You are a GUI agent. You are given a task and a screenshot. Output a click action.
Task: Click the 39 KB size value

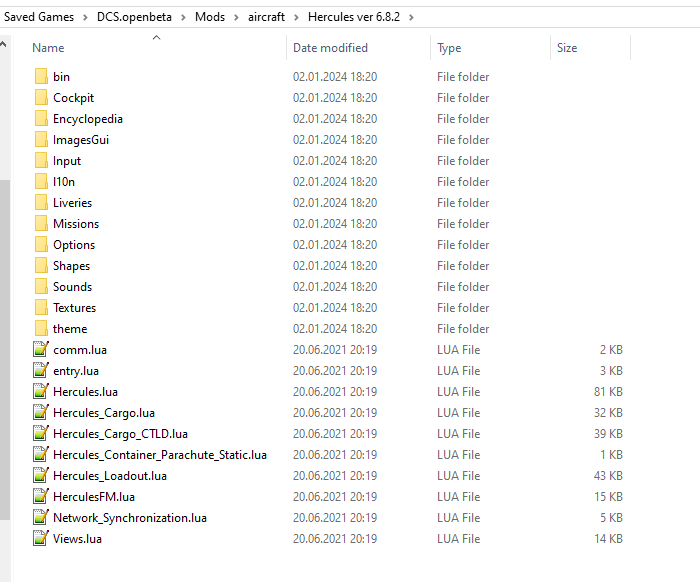608,433
